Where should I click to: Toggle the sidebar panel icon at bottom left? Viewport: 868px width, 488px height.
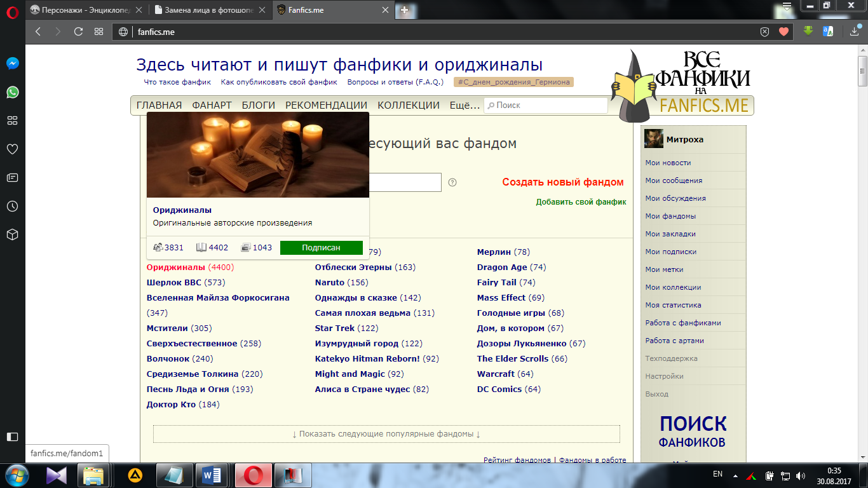tap(12, 437)
